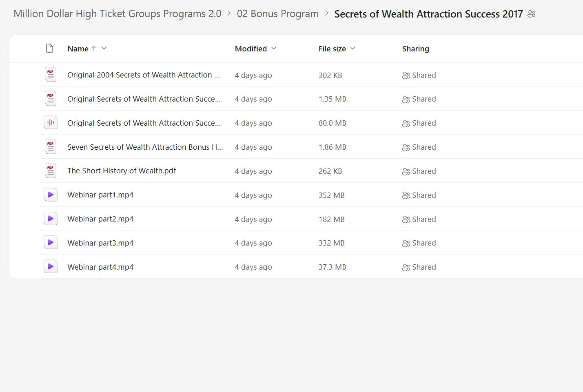Open the Modified column dropdown

pos(273,49)
